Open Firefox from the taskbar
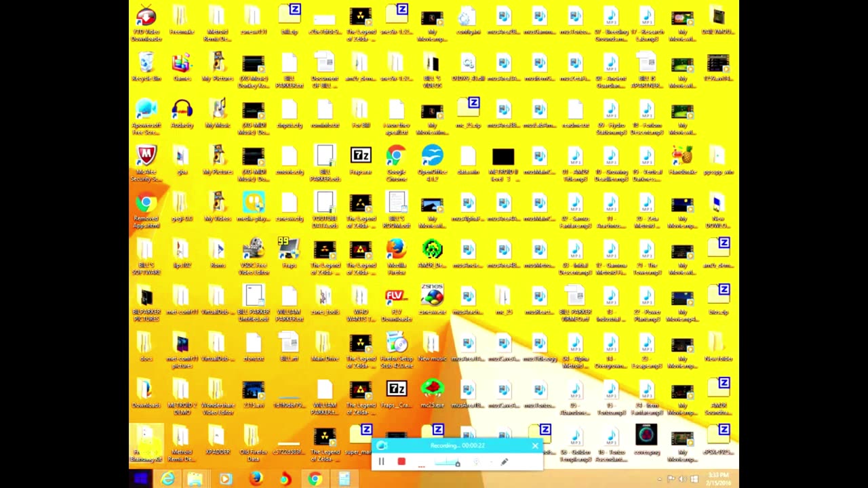Image resolution: width=868 pixels, height=488 pixels. pyautogui.click(x=256, y=479)
